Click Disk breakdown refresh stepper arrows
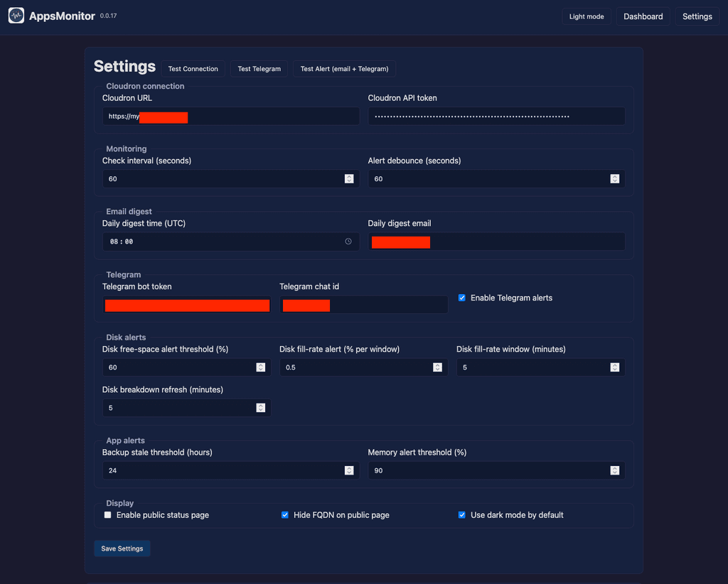Image resolution: width=728 pixels, height=584 pixels. [260, 407]
